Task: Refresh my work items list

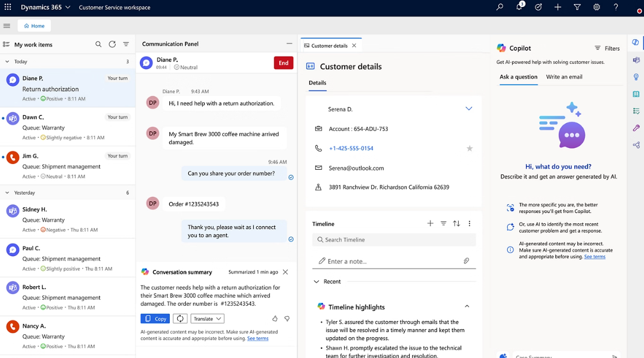Action: coord(112,44)
